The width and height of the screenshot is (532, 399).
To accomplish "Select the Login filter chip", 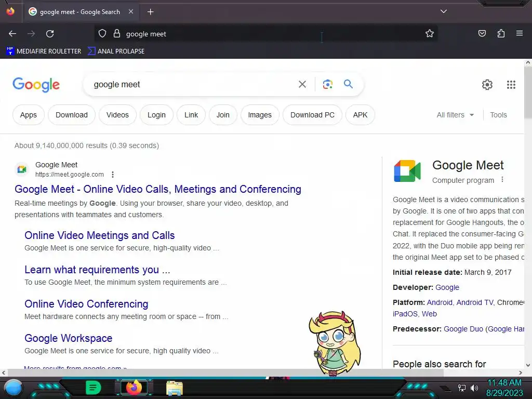I will point(156,115).
